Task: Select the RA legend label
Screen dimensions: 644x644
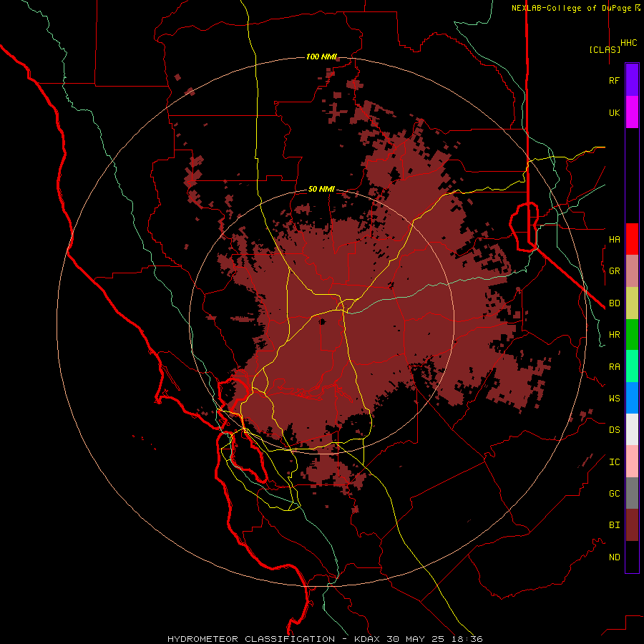Action: 614,366
